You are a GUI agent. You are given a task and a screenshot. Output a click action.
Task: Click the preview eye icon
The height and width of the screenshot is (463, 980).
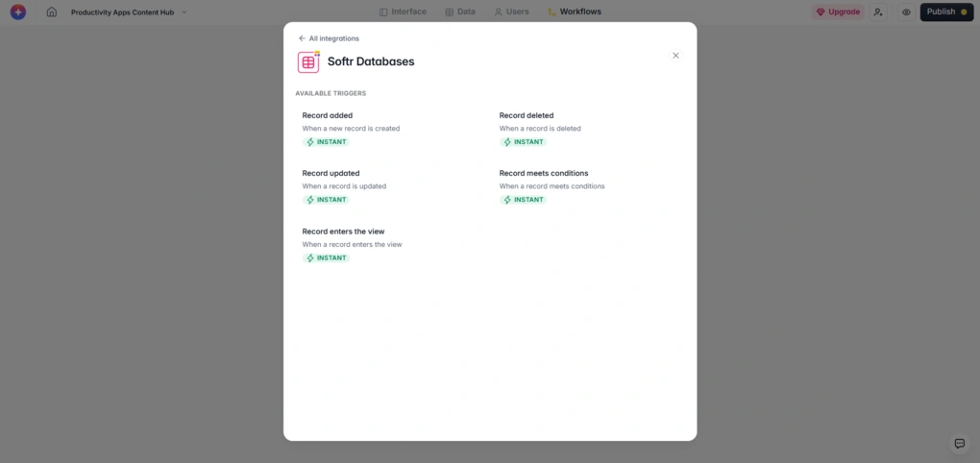(906, 12)
